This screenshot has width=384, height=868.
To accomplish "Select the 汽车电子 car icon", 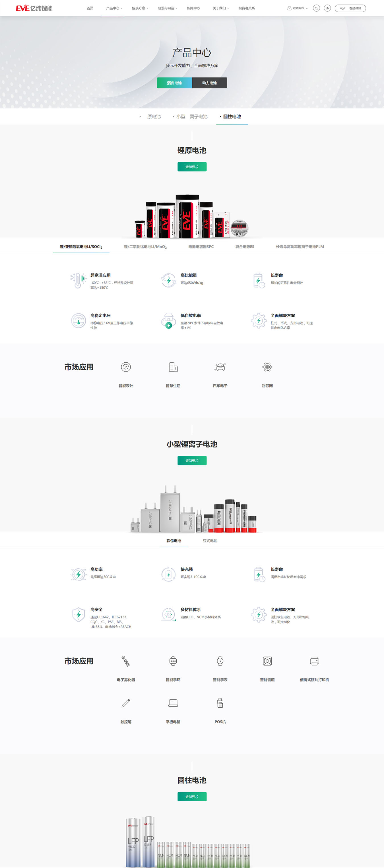I will pyautogui.click(x=220, y=367).
